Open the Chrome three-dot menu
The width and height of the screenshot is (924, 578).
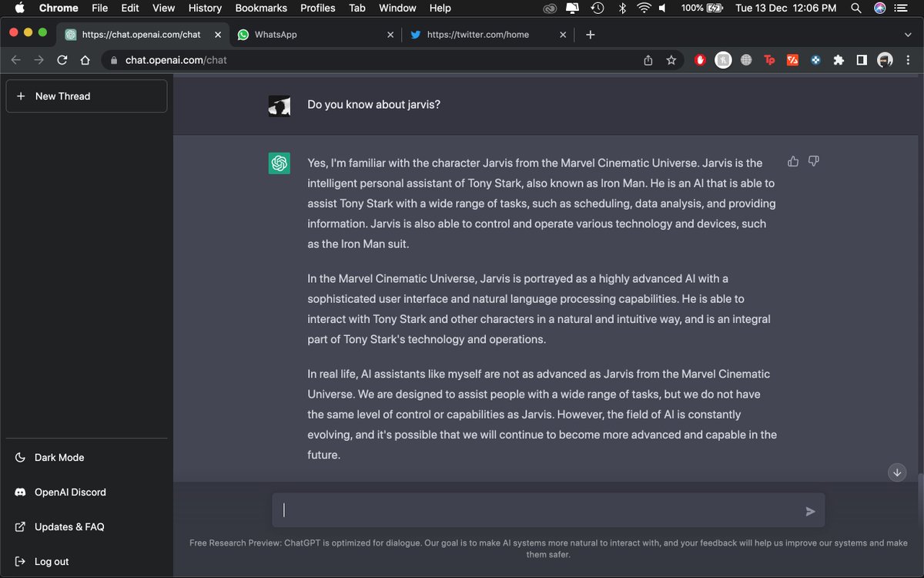pyautogui.click(x=908, y=59)
